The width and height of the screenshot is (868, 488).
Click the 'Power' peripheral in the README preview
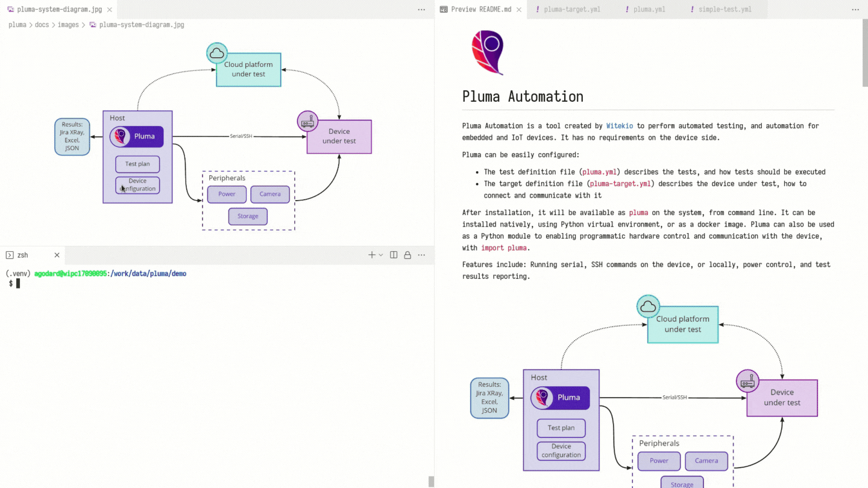[659, 461]
